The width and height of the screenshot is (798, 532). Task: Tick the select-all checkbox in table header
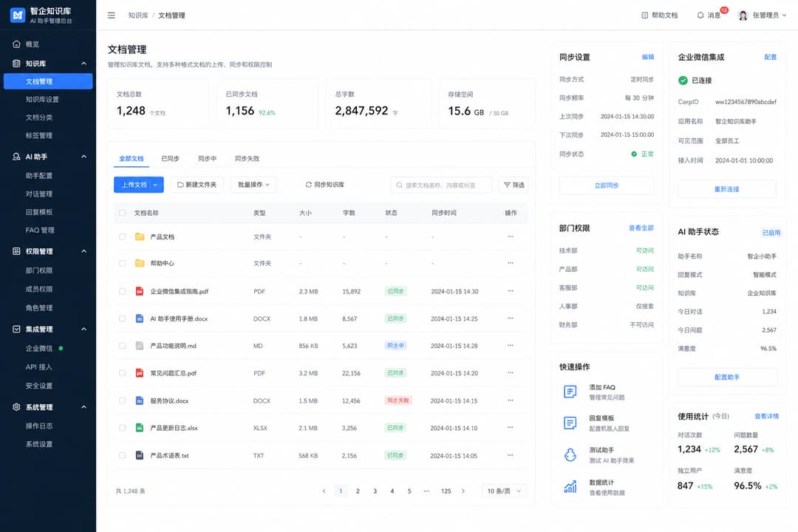122,213
